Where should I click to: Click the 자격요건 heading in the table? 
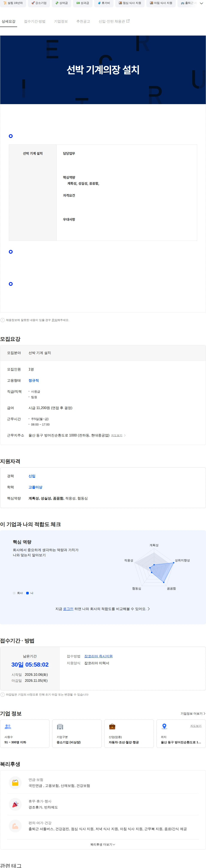pyautogui.click(x=69, y=196)
